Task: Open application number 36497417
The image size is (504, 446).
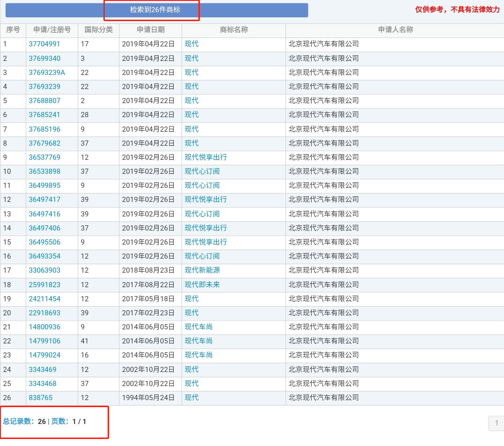Action: click(x=44, y=200)
